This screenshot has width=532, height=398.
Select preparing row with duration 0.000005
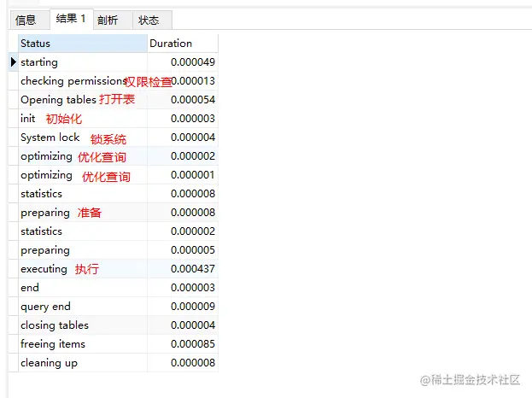click(83, 250)
